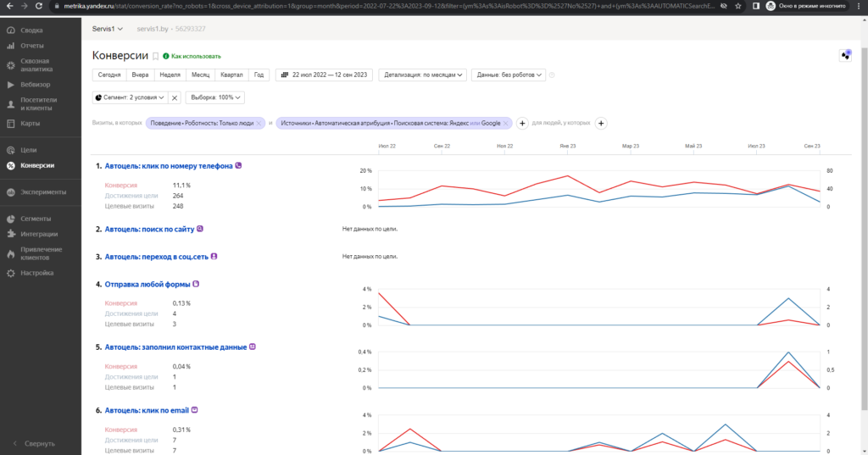Viewport: 868px width, 455px height.
Task: Remove the Поисковая система filter chip
Action: tap(505, 124)
